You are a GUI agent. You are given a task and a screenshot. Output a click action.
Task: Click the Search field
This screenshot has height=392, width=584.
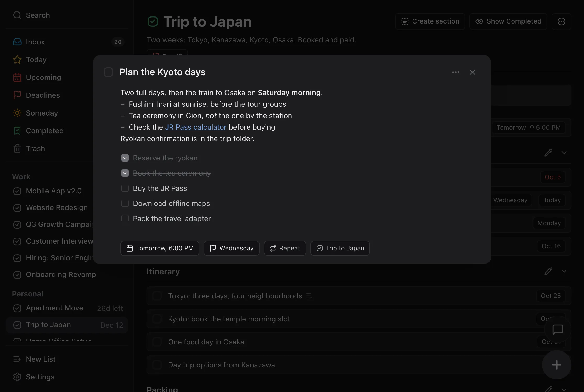67,15
